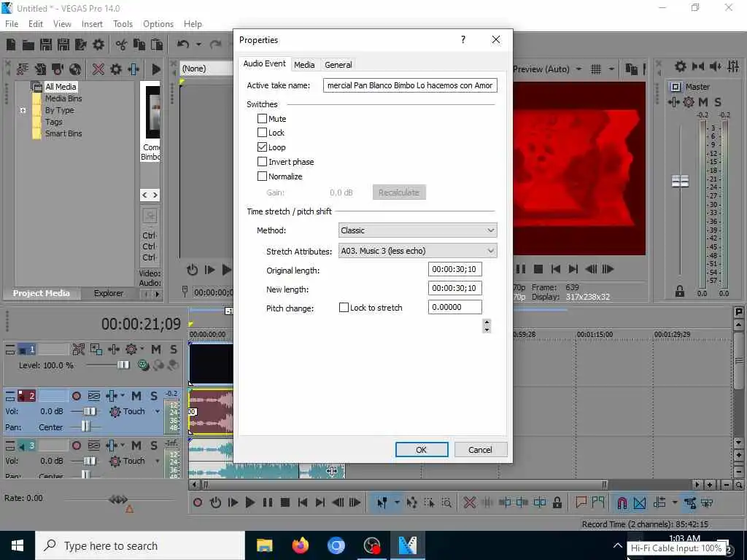Image resolution: width=747 pixels, height=560 pixels.
Task: Click the Import Media icon in Project Media
Action: coord(23,69)
